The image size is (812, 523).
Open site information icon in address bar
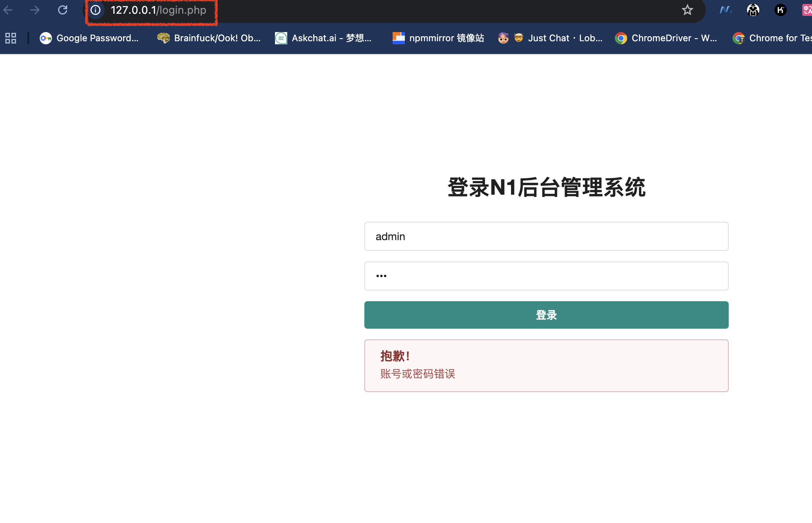coord(96,10)
